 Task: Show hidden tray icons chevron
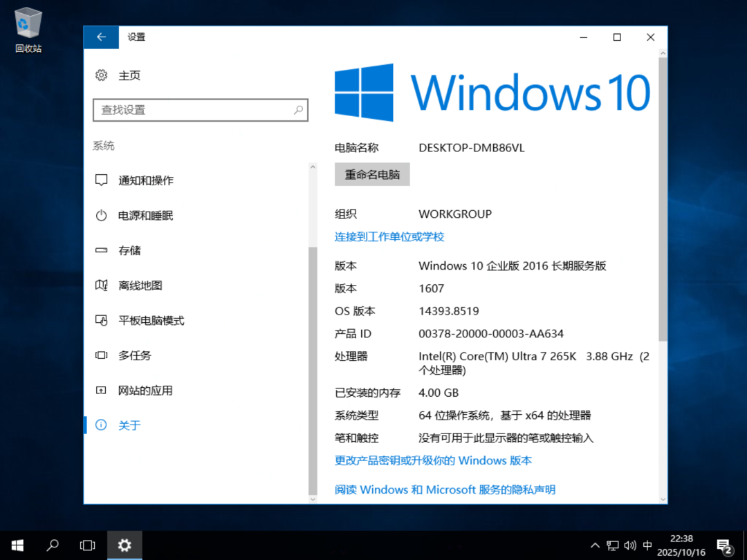(595, 545)
